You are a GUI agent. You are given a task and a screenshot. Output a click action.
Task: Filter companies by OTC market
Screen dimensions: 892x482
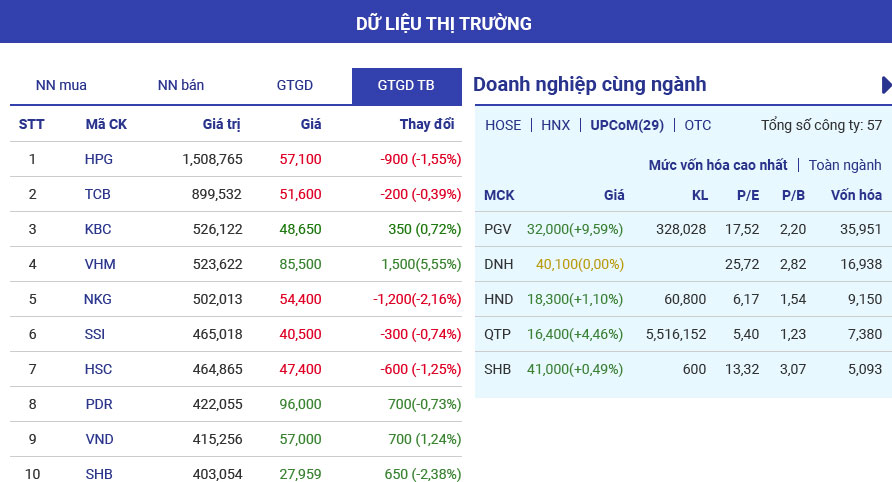point(697,125)
